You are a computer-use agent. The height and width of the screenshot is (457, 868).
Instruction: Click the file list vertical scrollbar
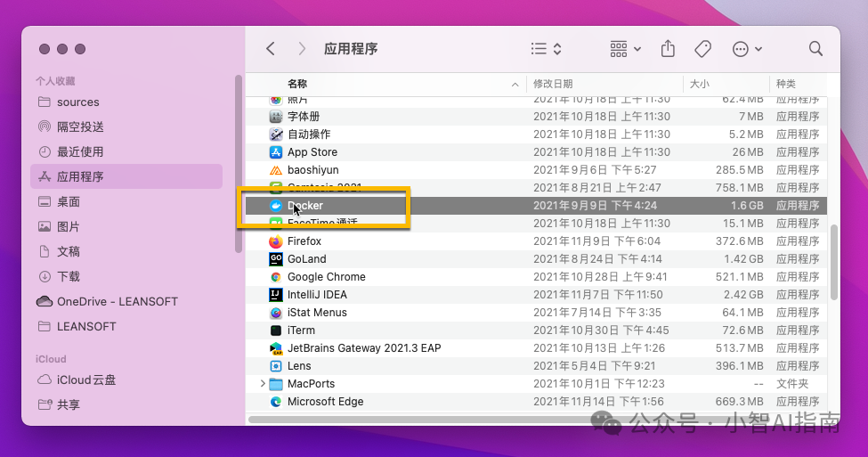833,263
